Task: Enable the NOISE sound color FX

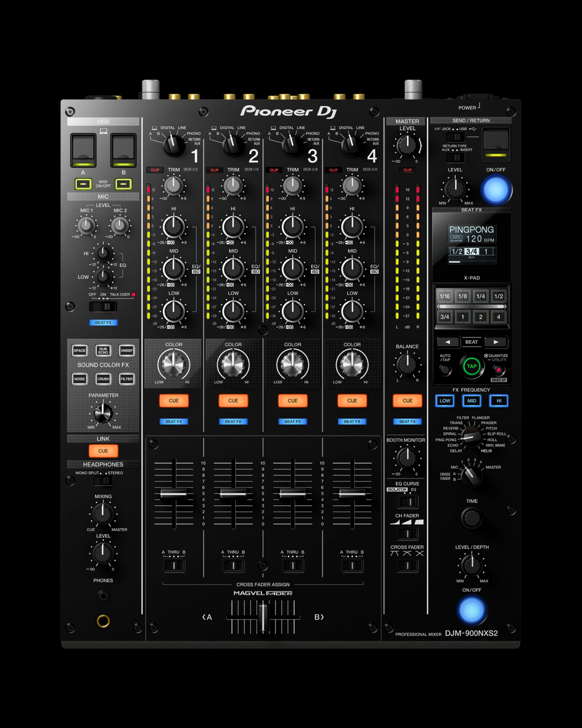Action: [x=80, y=379]
